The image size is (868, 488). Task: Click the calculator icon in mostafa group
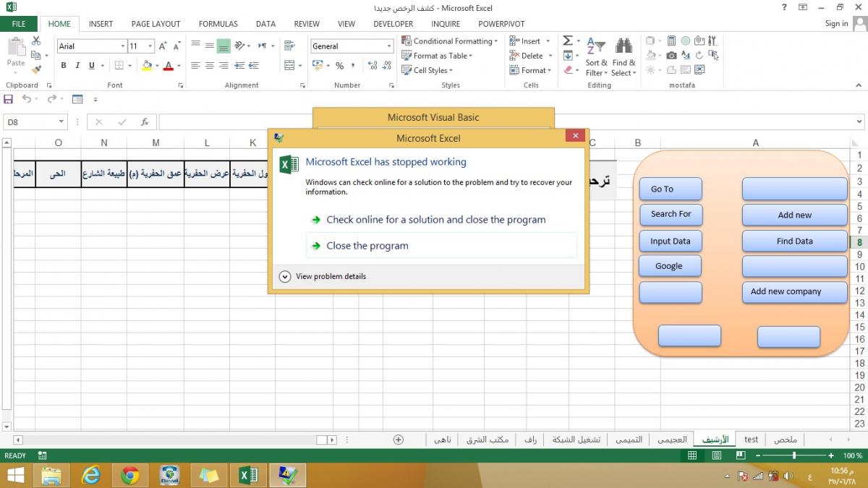(672, 41)
